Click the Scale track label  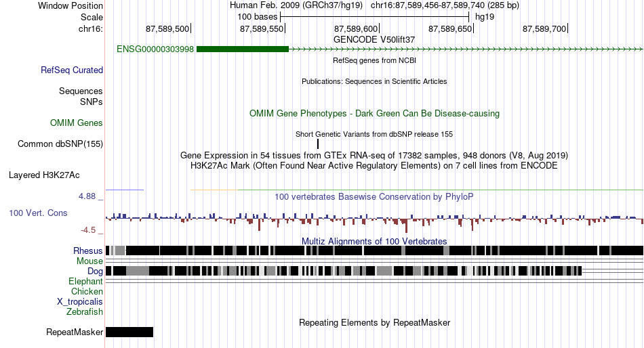(92, 17)
